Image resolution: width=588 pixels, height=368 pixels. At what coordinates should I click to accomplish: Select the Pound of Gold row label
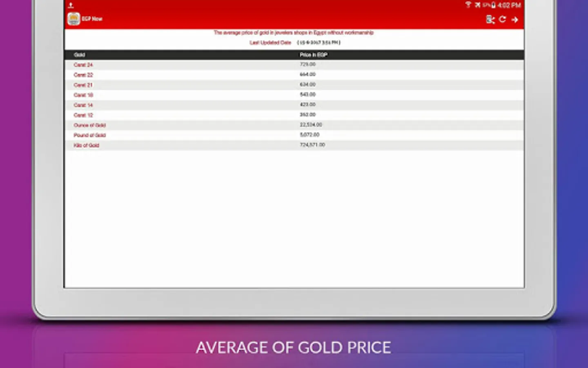[x=90, y=135]
